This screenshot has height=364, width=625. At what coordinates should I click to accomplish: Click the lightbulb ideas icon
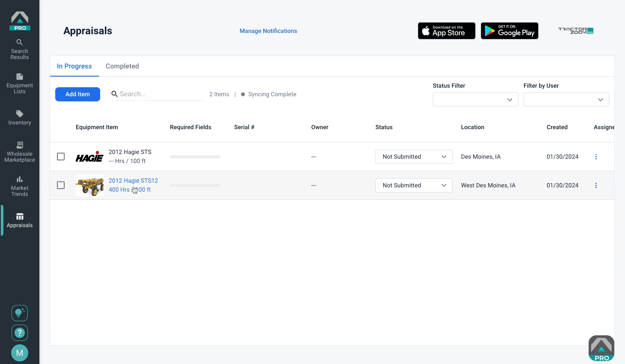point(20,313)
